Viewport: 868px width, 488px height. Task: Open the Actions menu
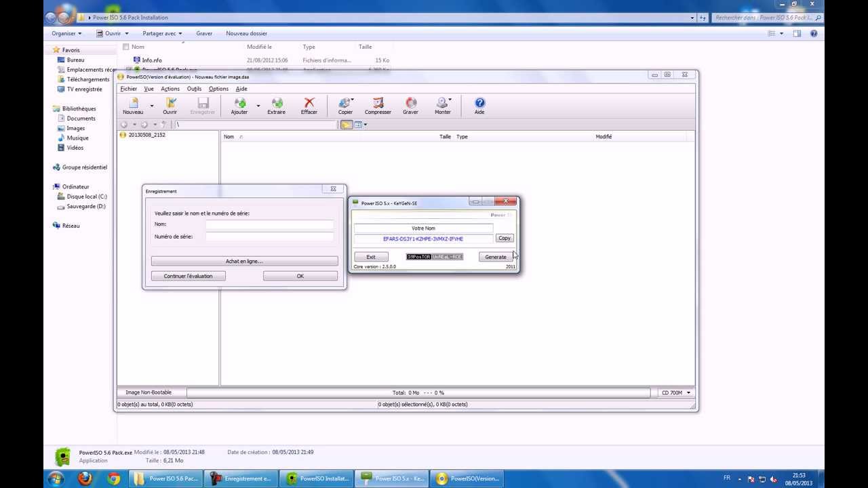[170, 89]
